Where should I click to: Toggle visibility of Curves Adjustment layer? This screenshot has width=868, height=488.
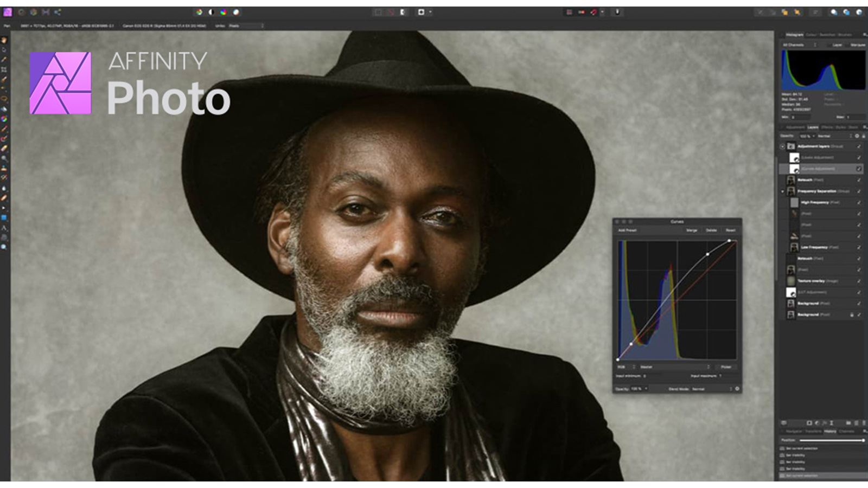coord(859,169)
